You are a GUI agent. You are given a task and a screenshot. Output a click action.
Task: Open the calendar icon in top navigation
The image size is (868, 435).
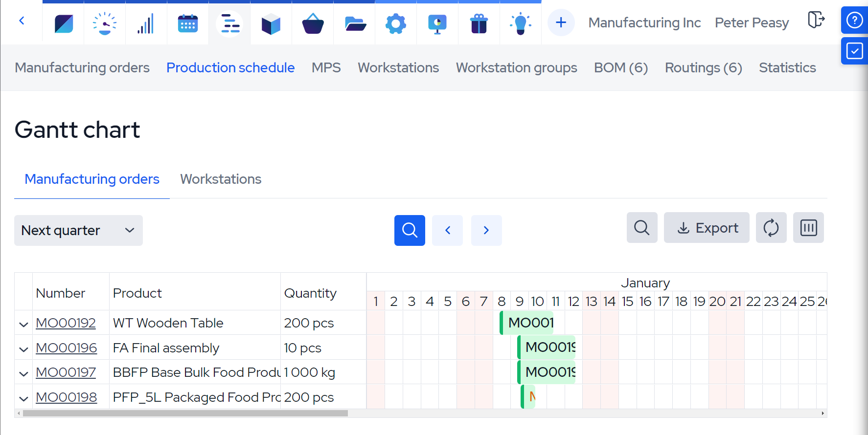pyautogui.click(x=188, y=23)
